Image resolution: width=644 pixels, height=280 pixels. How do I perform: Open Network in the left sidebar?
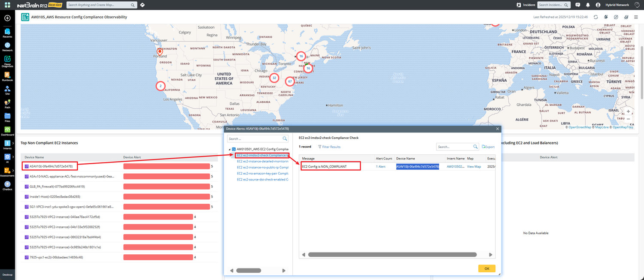click(7, 47)
